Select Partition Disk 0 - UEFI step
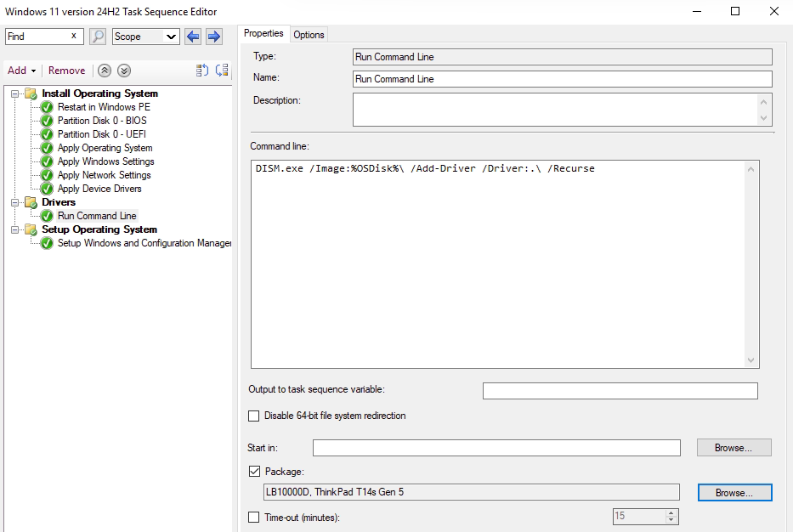 click(102, 134)
